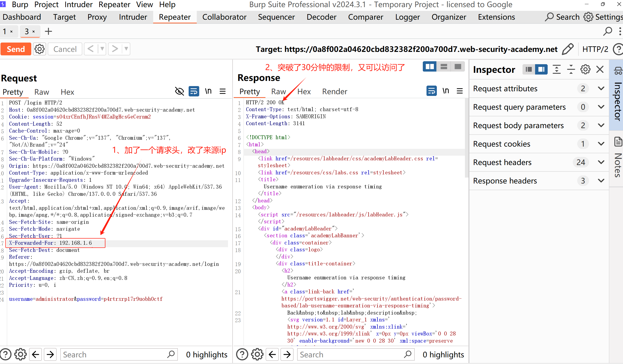Screen dimensions: 623x364
Task: Open request pane hamburger menu icon
Action: [223, 92]
